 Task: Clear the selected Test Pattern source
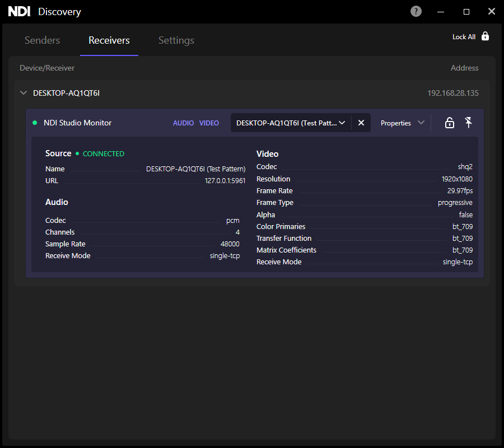tap(361, 123)
